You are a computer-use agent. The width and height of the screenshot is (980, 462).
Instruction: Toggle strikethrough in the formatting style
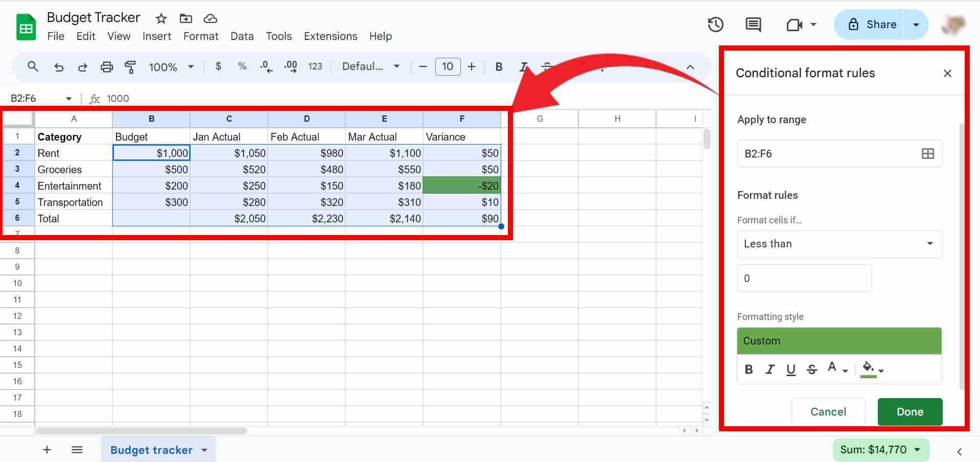pos(811,369)
